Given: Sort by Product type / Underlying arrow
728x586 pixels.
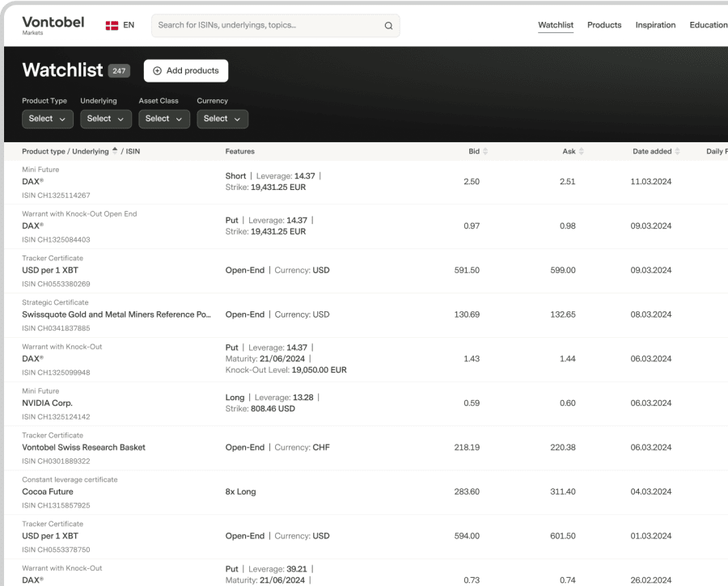Looking at the screenshot, I should (x=115, y=151).
